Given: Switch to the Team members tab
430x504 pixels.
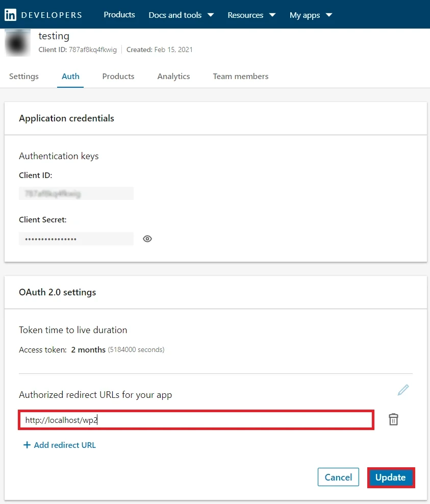Looking at the screenshot, I should tap(240, 76).
